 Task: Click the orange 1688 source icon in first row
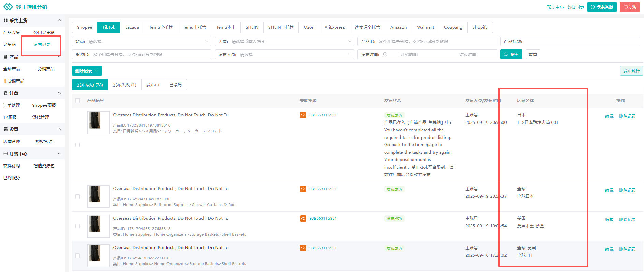[303, 115]
